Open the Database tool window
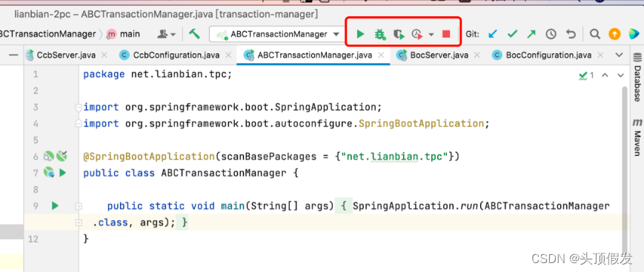644x272 pixels. [637, 77]
